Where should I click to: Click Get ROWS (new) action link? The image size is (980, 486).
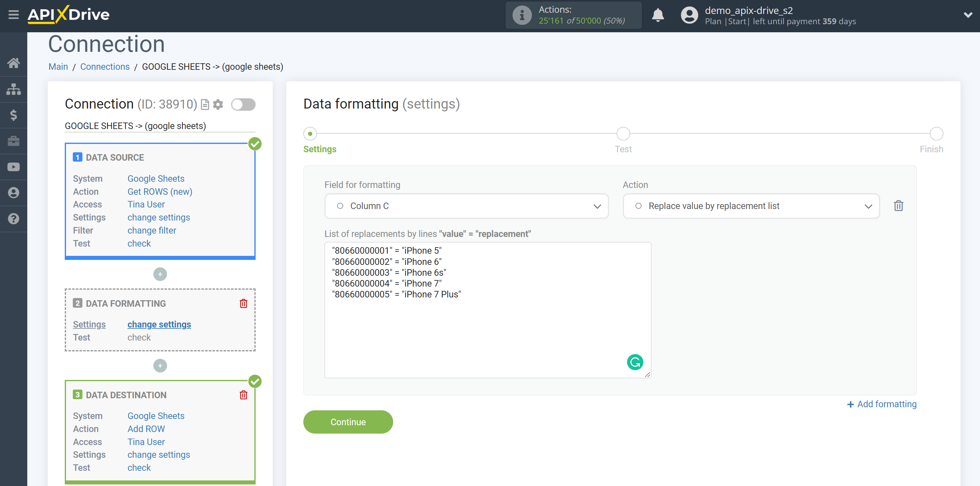pos(160,192)
